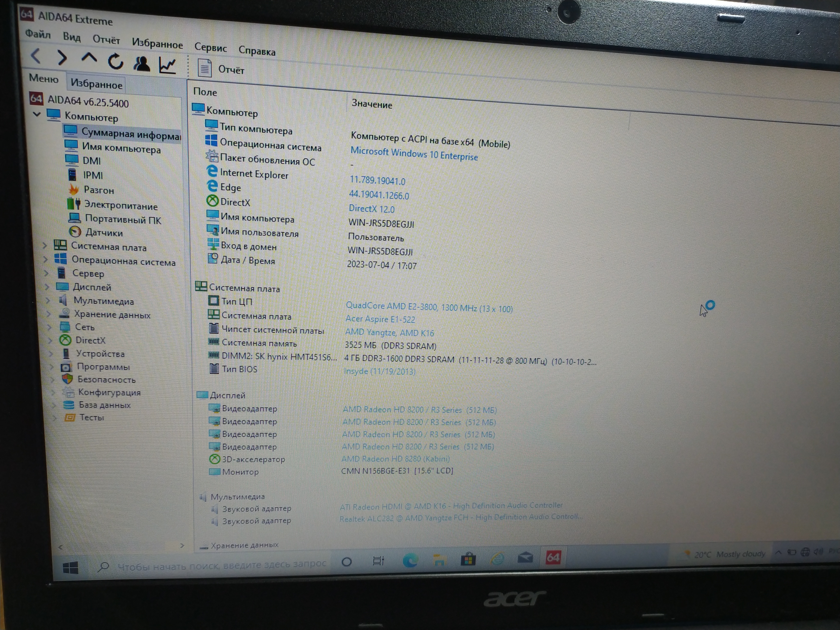Click the 3D-акселератор row icon
Image resolution: width=840 pixels, height=630 pixels.
215,459
